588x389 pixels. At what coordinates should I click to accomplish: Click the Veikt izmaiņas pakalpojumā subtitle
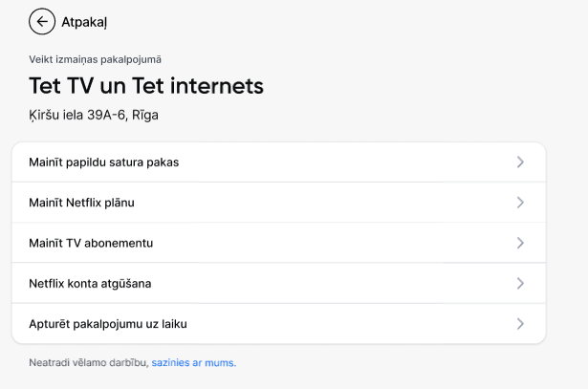(x=95, y=59)
